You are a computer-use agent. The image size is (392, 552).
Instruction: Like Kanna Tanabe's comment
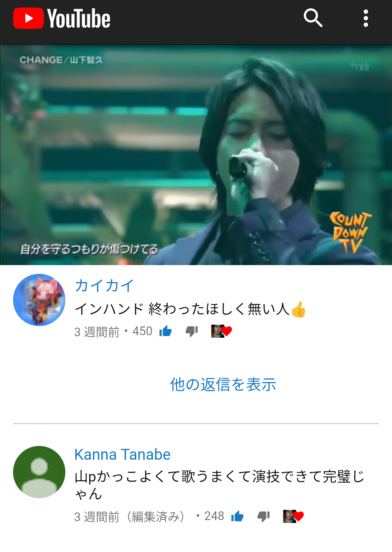click(x=237, y=516)
